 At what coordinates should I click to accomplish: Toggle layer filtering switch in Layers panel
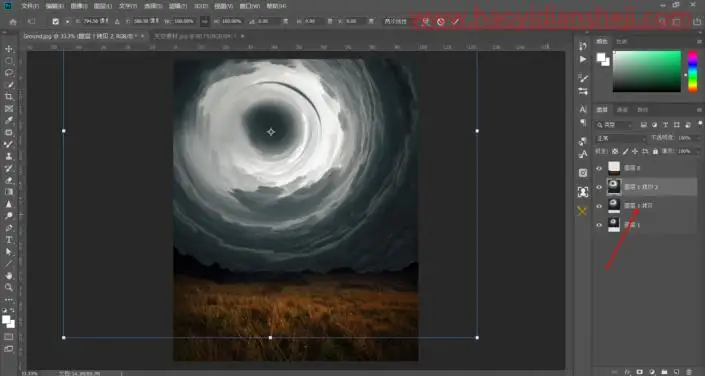click(700, 124)
